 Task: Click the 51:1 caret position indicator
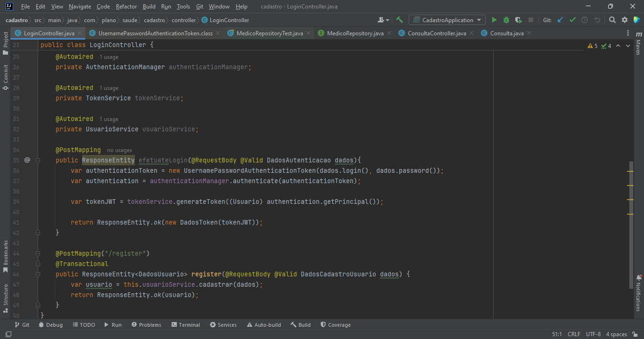(x=557, y=334)
